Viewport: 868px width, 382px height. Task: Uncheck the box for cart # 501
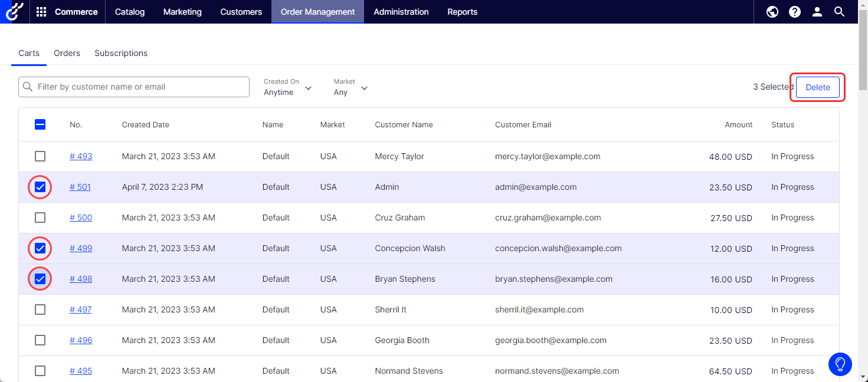coord(40,187)
